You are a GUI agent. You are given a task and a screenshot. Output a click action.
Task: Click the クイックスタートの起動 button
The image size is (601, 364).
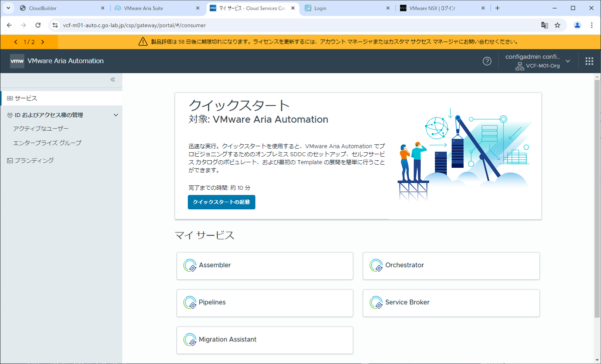[x=221, y=202]
